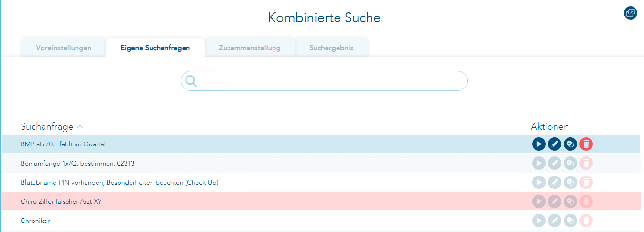Run the 'Beinumfänge 1x/Q. bestimmen' search

coord(539,163)
